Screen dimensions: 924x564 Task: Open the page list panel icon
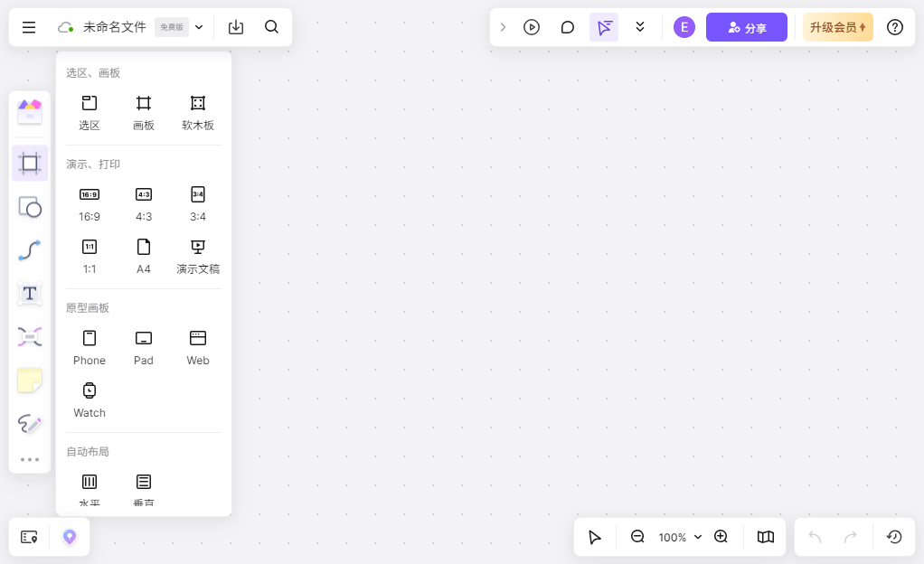click(29, 537)
